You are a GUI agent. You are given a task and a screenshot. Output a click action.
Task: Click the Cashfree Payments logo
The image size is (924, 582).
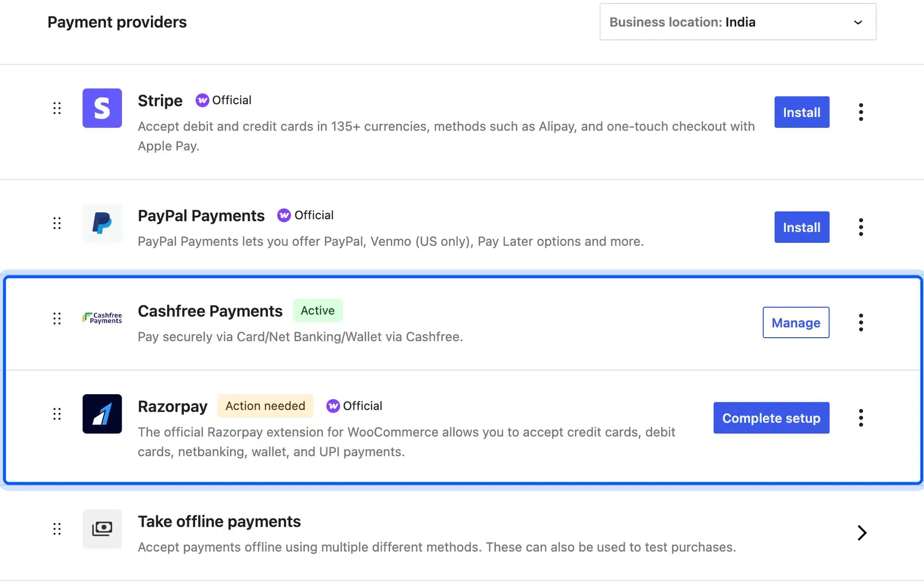[102, 318]
